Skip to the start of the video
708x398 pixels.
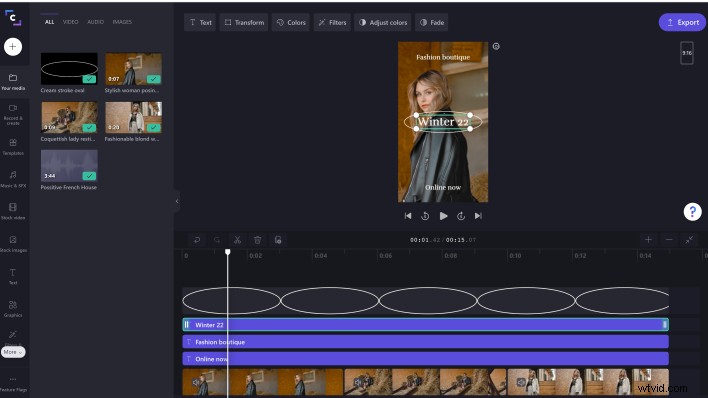408,216
